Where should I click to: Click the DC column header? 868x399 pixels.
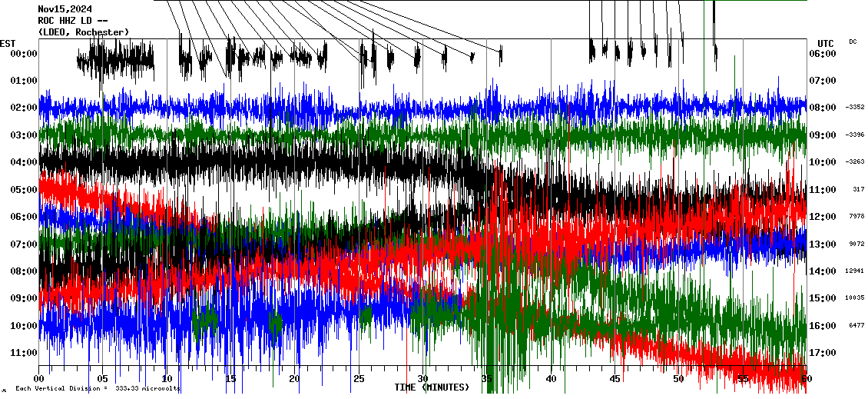853,42
